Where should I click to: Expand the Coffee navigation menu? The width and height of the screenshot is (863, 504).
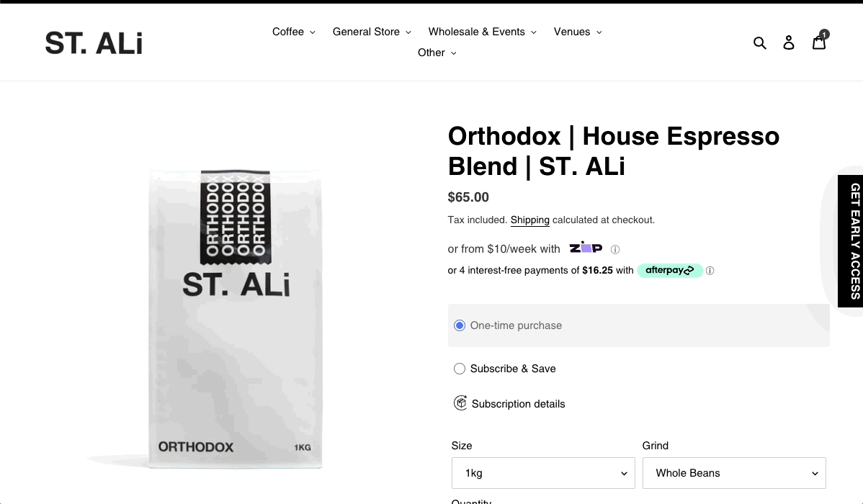(293, 32)
